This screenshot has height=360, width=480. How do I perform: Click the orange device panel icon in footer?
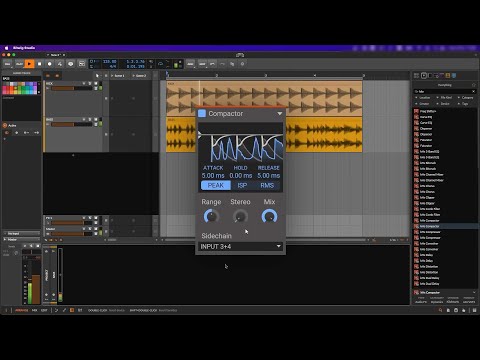tap(72, 310)
